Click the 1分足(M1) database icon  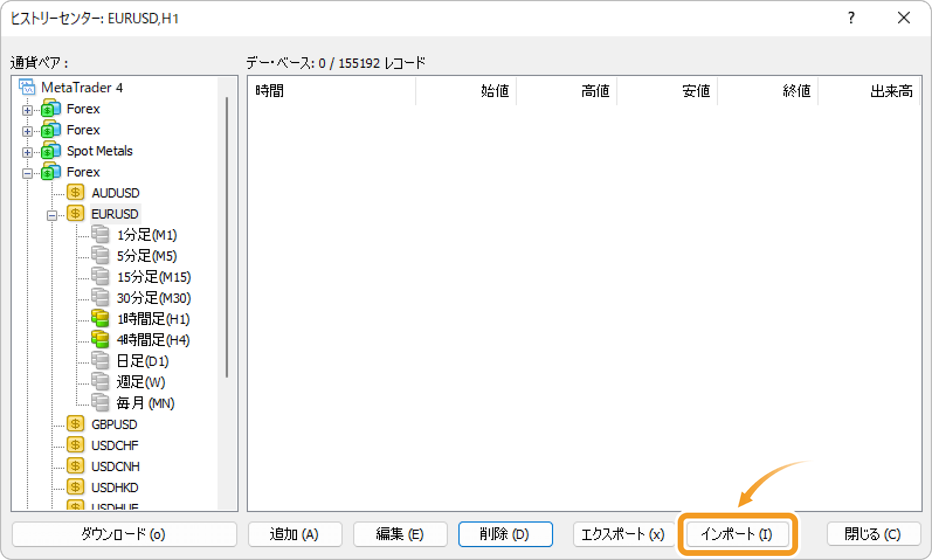point(100,234)
